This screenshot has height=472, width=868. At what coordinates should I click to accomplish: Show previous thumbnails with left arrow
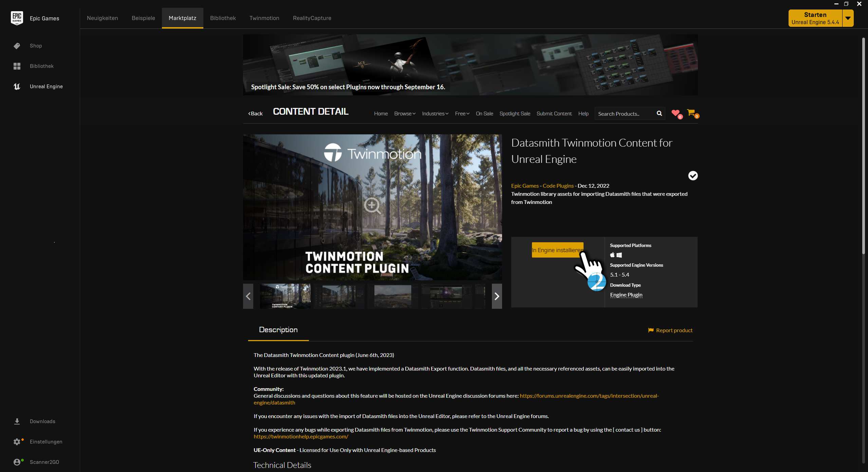click(x=248, y=296)
